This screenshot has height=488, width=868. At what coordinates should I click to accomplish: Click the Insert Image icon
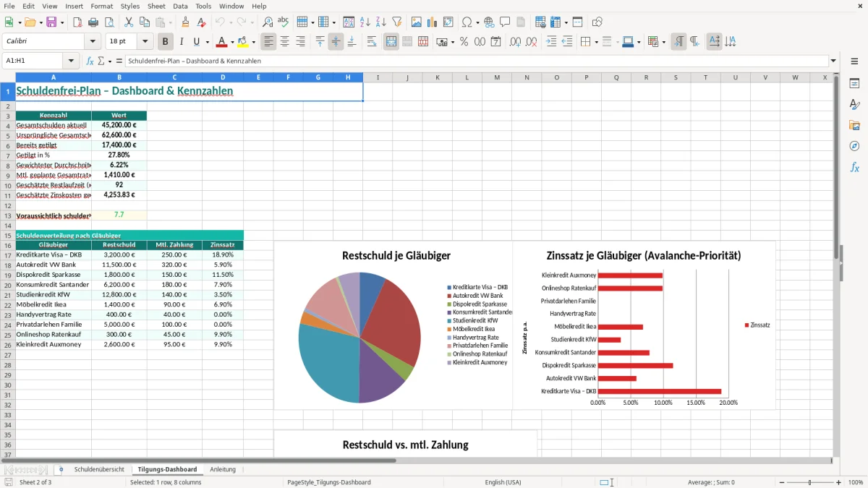pos(417,22)
